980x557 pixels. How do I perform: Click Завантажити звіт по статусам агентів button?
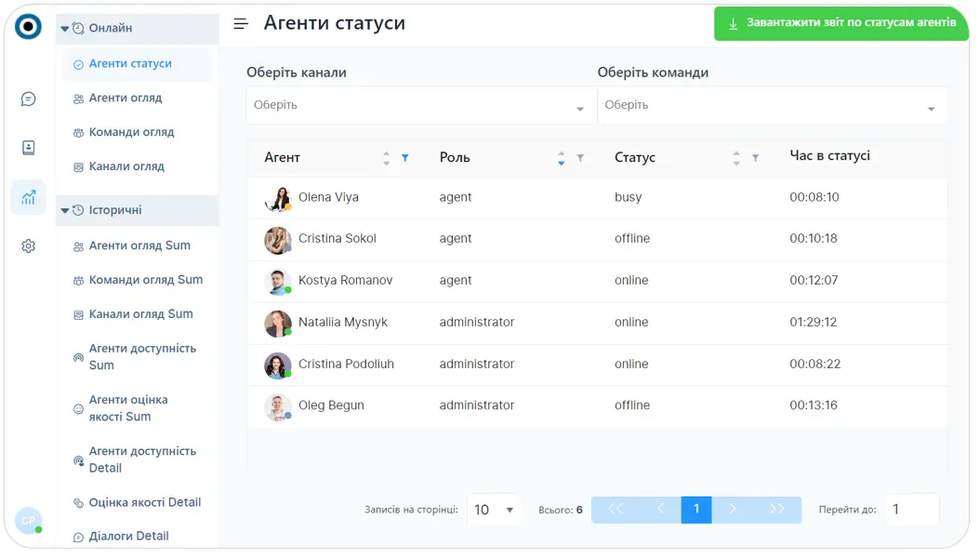pos(841,23)
